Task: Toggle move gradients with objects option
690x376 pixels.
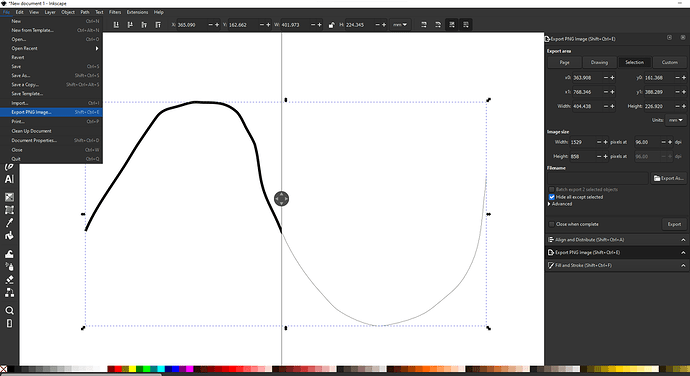Action: [x=452, y=25]
